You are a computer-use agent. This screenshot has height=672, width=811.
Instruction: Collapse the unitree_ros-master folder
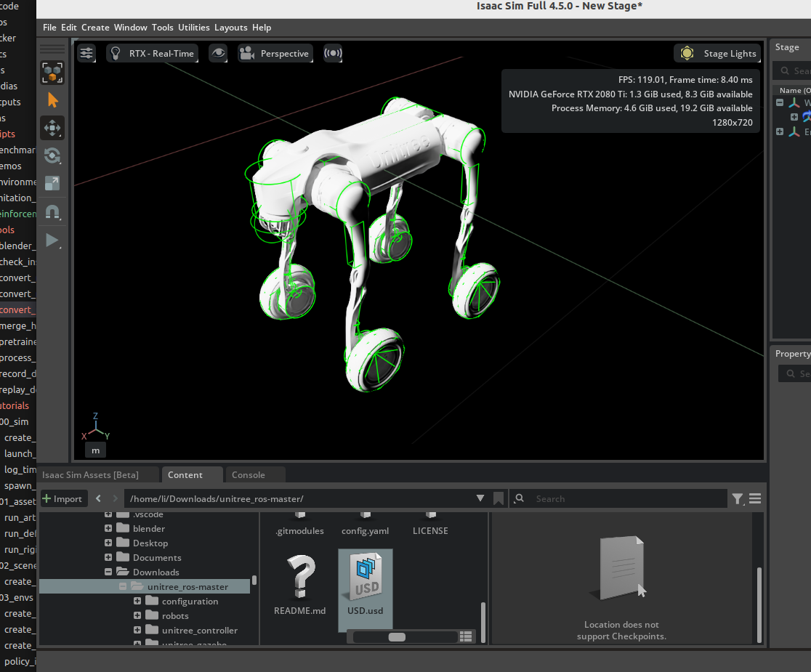(x=123, y=586)
